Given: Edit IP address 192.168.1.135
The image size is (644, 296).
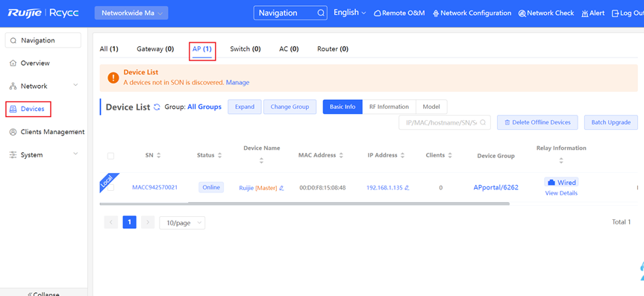Looking at the screenshot, I should [407, 188].
